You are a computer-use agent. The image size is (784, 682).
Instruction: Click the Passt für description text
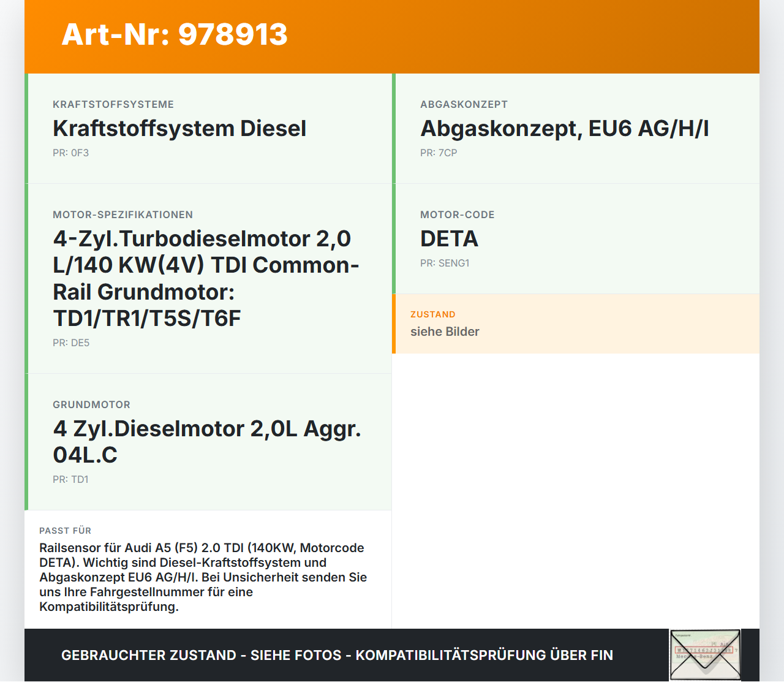pyautogui.click(x=203, y=578)
